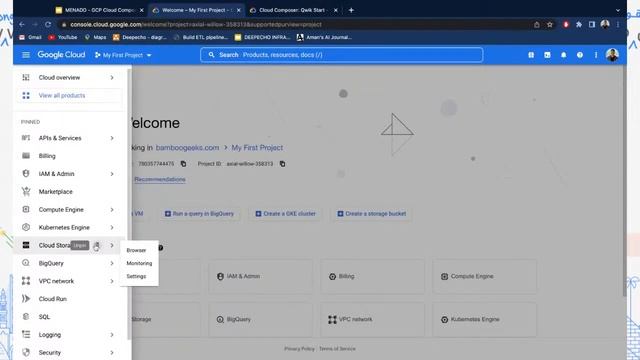This screenshot has width=640, height=360.
Task: Switch to the MENADD GCP Cloud Composer tab
Action: coord(100,10)
